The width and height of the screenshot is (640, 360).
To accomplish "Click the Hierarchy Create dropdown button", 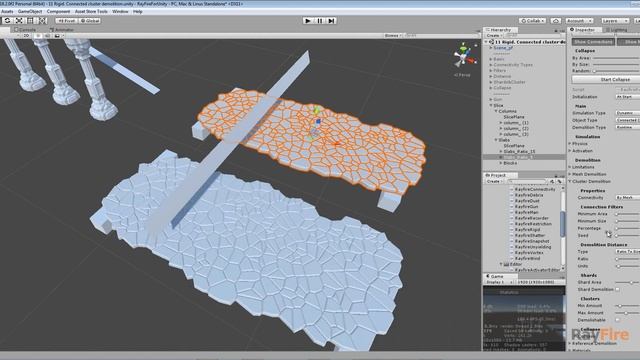I will (494, 36).
